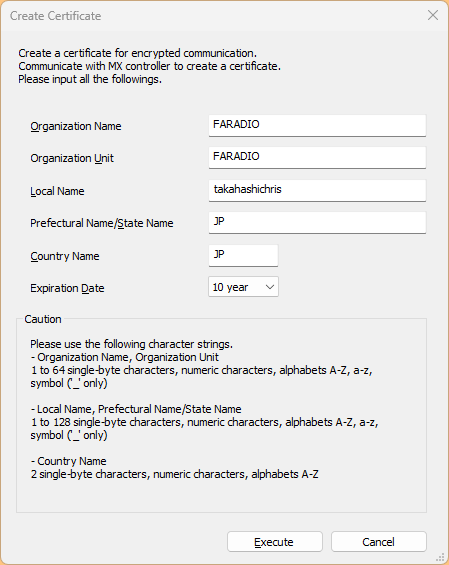
Task: Click the Local Name label
Action: pyautogui.click(x=57, y=191)
